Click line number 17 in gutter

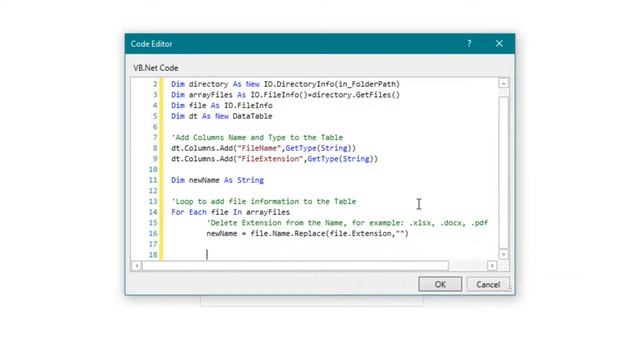tap(153, 244)
